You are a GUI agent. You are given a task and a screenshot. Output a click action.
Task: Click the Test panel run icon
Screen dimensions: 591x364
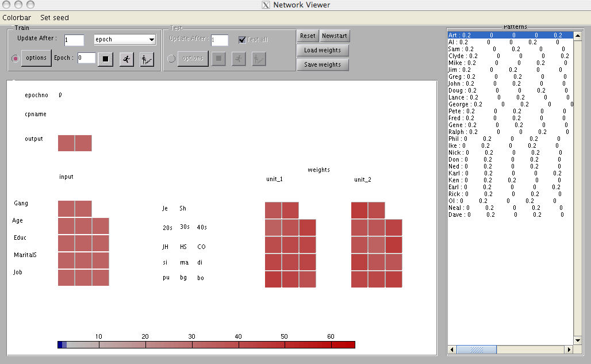[x=239, y=59]
